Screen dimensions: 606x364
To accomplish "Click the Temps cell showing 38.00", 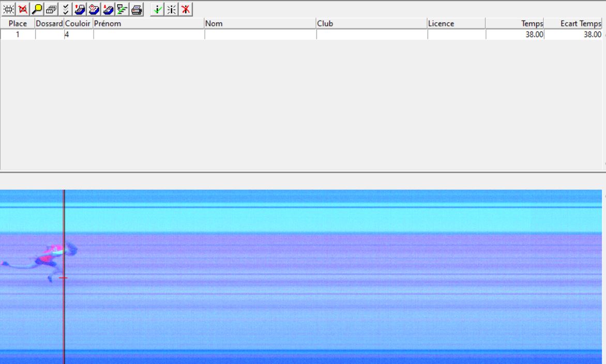I will coord(515,35).
